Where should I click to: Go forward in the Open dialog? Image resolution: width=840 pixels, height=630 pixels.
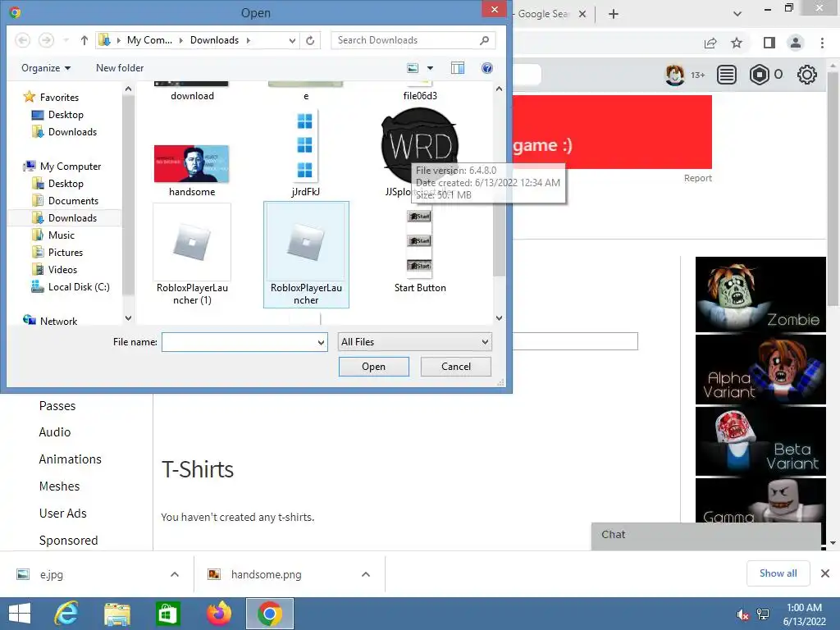pyautogui.click(x=47, y=40)
